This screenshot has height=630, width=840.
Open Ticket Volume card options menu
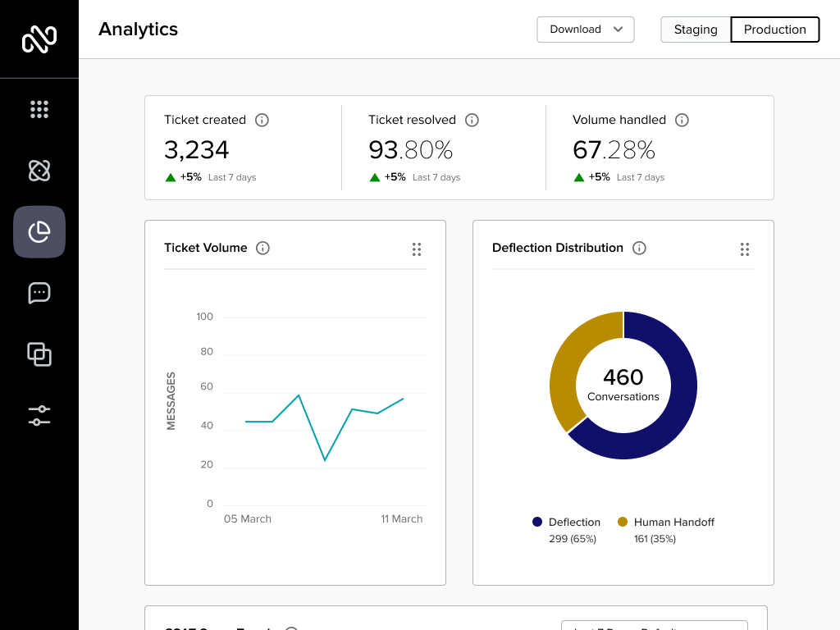point(417,249)
